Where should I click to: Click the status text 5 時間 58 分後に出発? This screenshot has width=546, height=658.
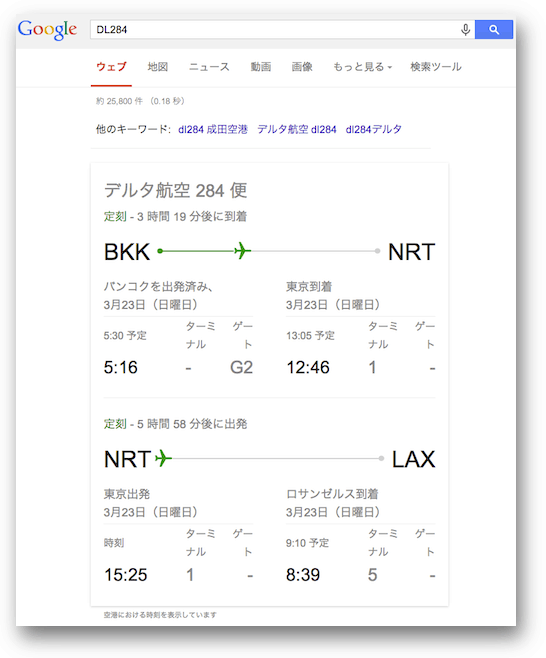192,424
